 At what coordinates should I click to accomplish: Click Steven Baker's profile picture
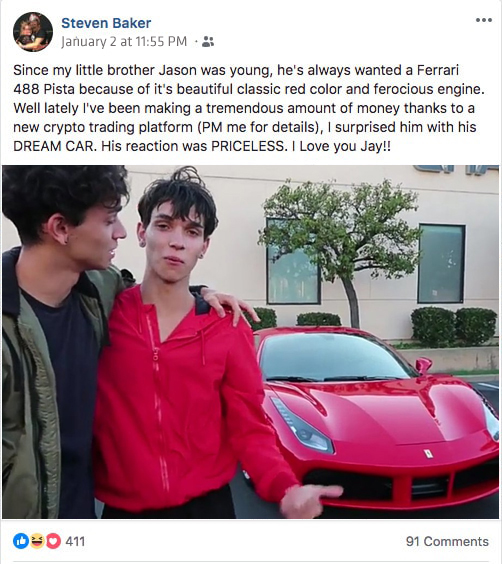coord(33,32)
